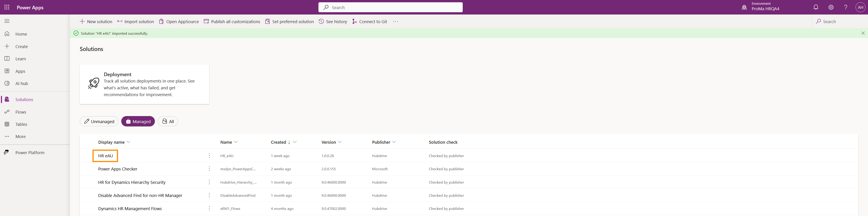The image size is (868, 216).
Task: Open the Power Apps Checker solution
Action: tap(118, 169)
